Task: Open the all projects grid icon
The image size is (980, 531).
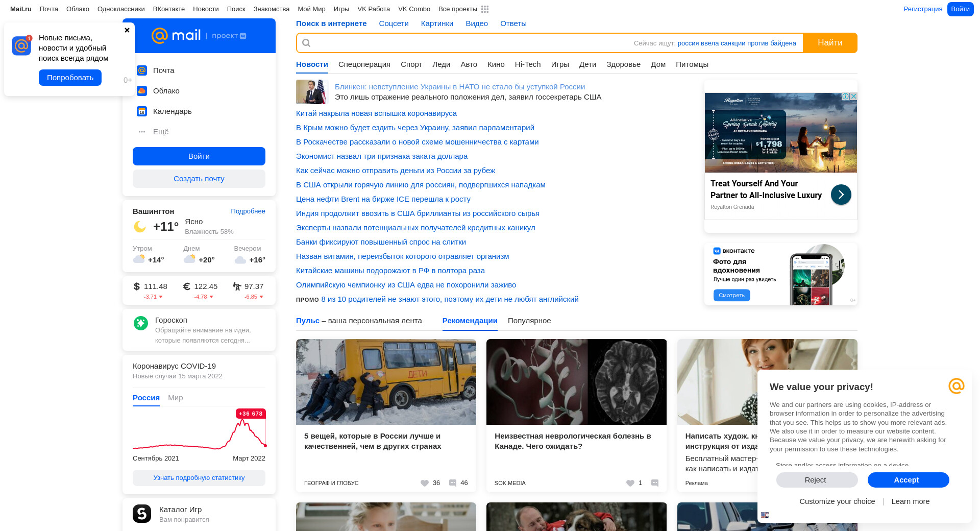Action: click(x=485, y=9)
